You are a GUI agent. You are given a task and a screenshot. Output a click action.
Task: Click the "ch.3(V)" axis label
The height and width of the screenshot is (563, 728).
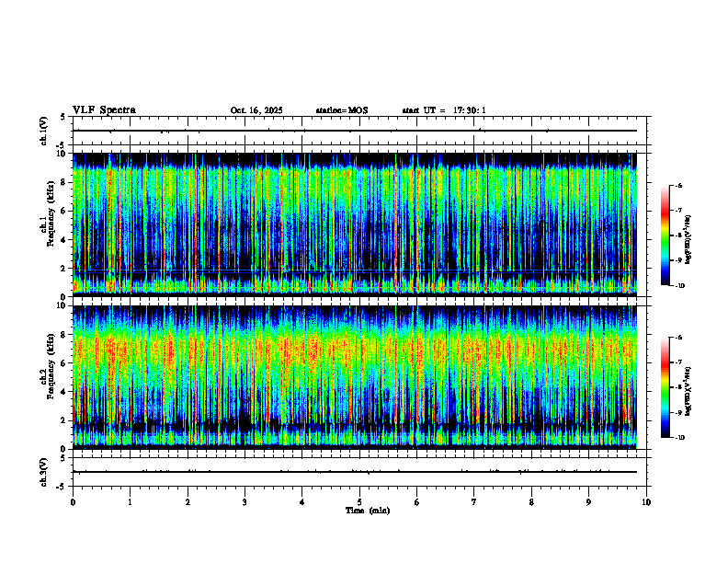point(44,472)
